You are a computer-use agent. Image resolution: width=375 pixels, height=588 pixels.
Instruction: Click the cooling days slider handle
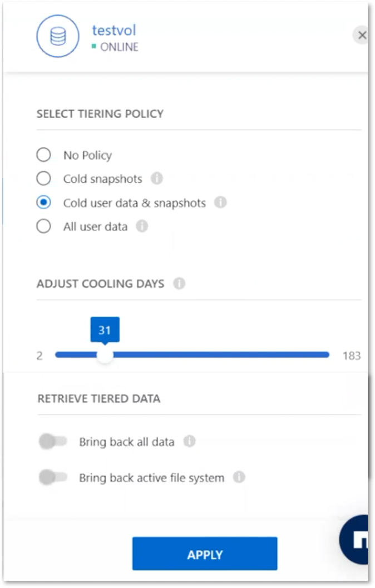click(x=105, y=355)
